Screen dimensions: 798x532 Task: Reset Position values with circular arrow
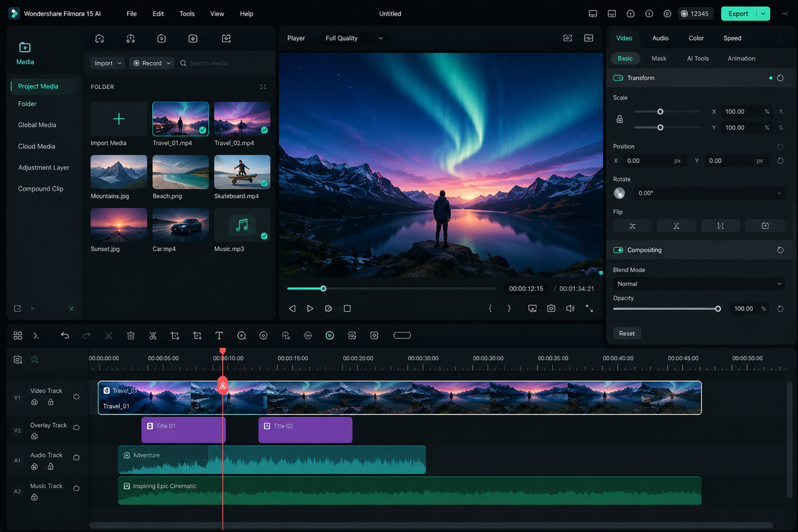point(780,160)
